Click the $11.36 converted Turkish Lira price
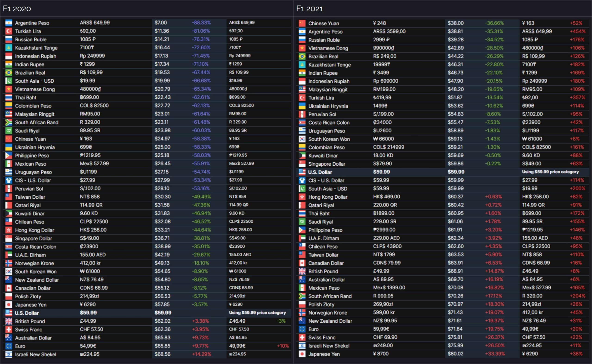 coord(162,31)
